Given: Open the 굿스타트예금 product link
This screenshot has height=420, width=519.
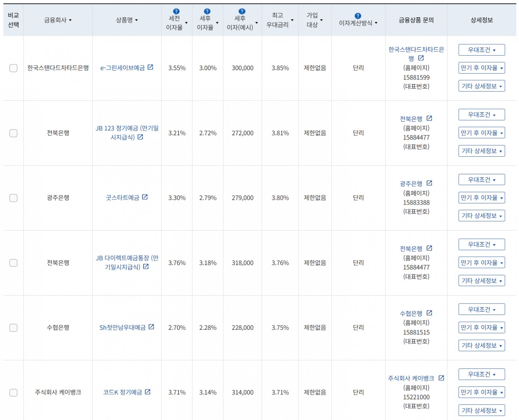Looking at the screenshot, I should coord(122,198).
